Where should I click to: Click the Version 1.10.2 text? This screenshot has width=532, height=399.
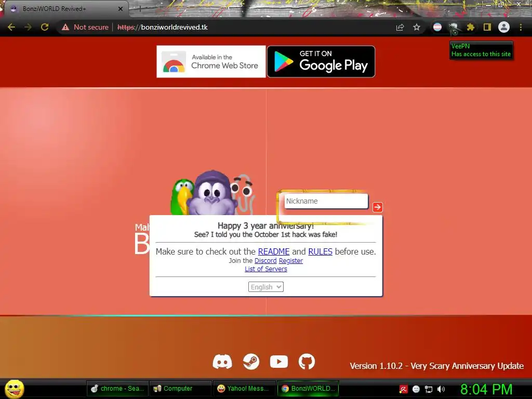click(x=436, y=366)
